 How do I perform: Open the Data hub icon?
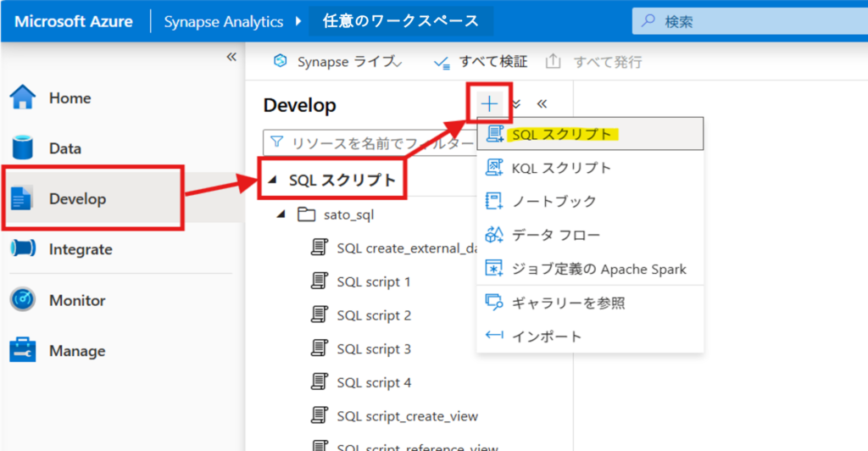(x=23, y=148)
